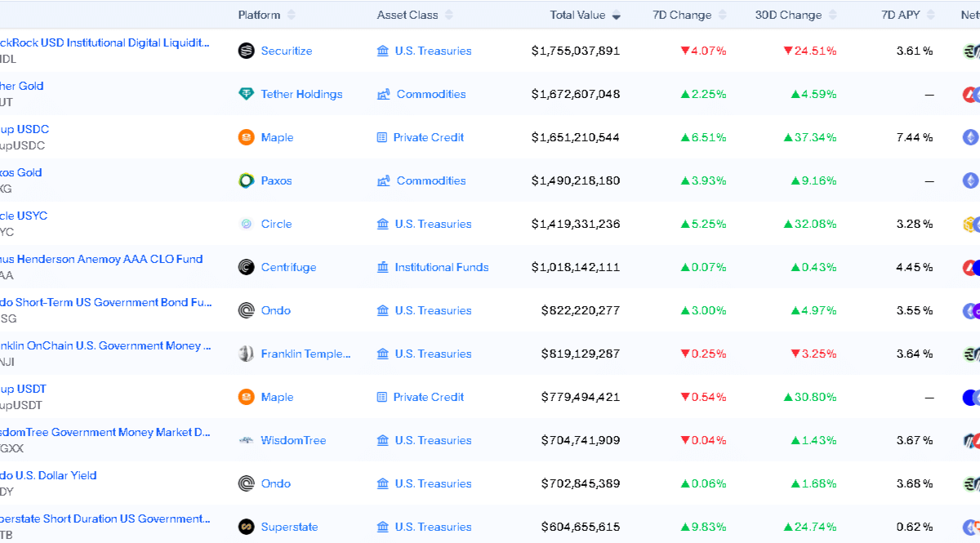Screen dimensions: 980x543
Task: Open the Institutional Funds asset class link
Action: click(441, 267)
